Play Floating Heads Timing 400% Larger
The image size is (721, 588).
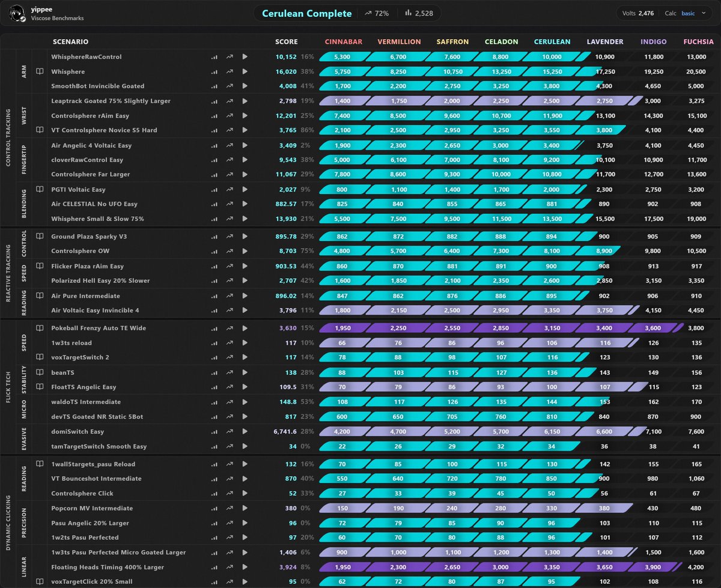tap(245, 567)
